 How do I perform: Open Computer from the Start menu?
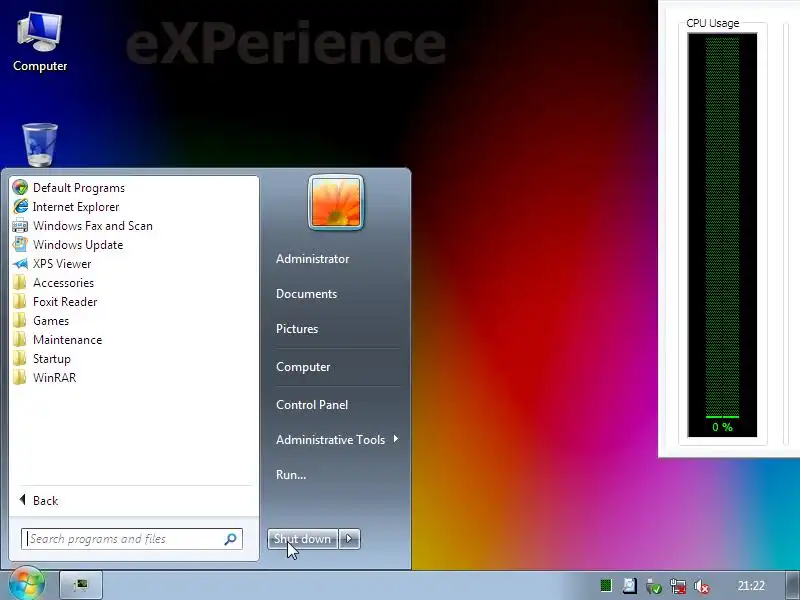click(303, 367)
